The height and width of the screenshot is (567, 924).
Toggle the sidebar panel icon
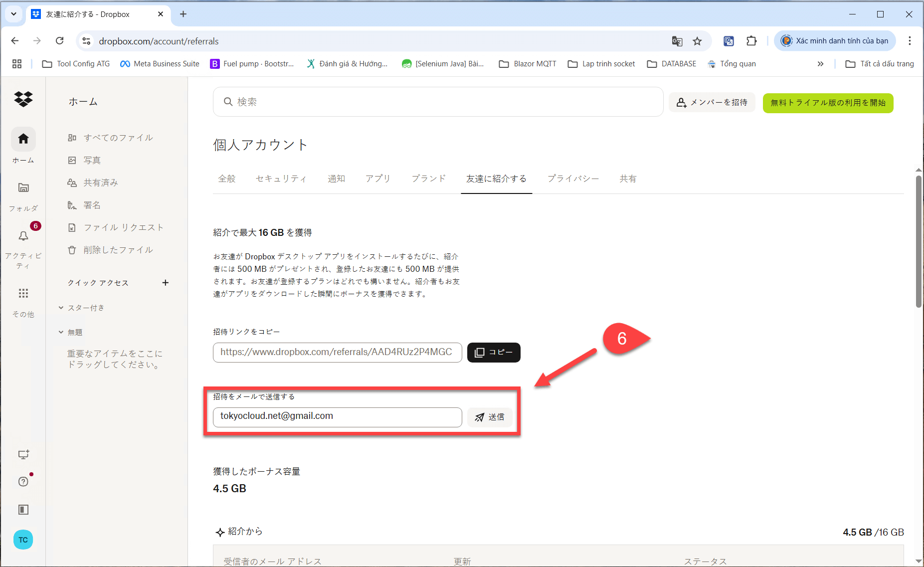23,510
